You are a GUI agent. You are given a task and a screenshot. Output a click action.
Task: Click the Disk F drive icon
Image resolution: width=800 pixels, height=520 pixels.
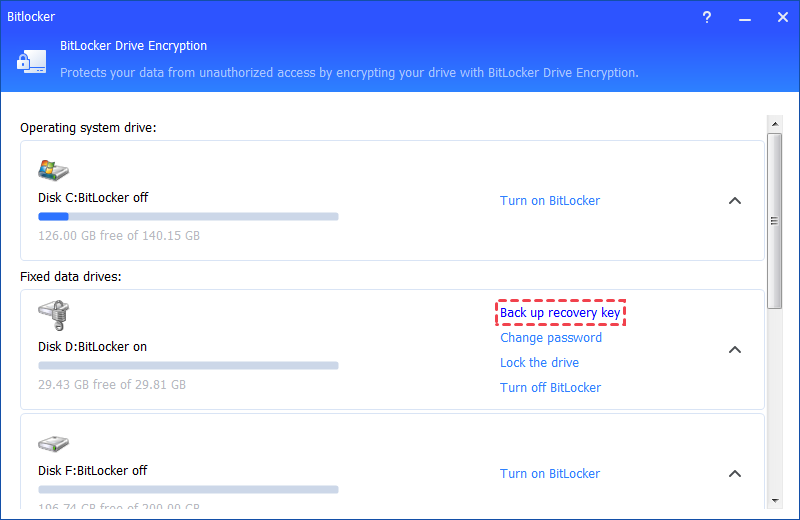coord(53,443)
